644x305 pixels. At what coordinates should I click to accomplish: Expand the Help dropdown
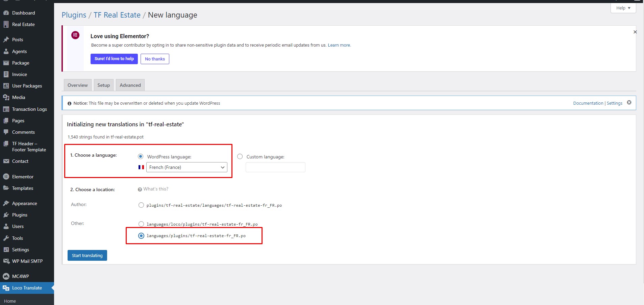tap(623, 8)
